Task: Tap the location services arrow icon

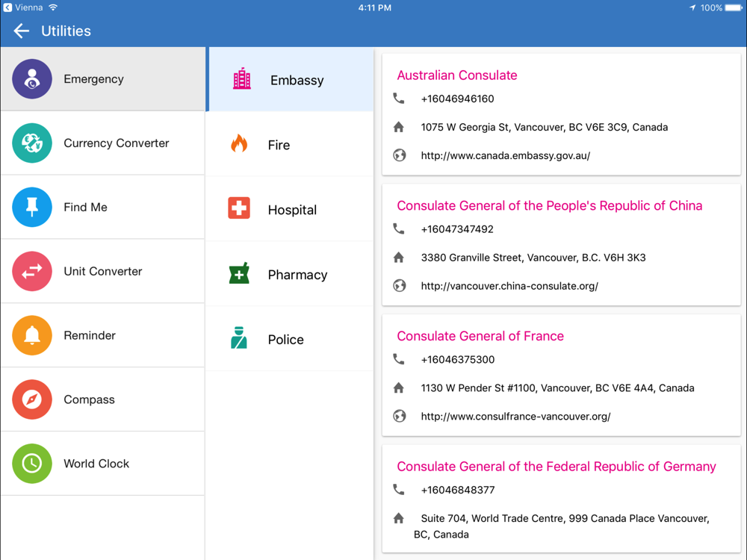Action: pyautogui.click(x=692, y=7)
